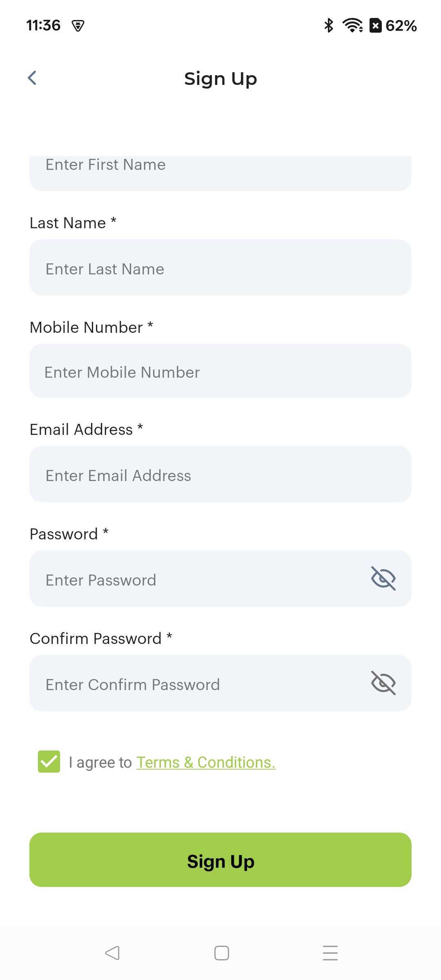The width and height of the screenshot is (441, 980).
Task: Focus the Enter Confirm Password field
Action: [196, 684]
